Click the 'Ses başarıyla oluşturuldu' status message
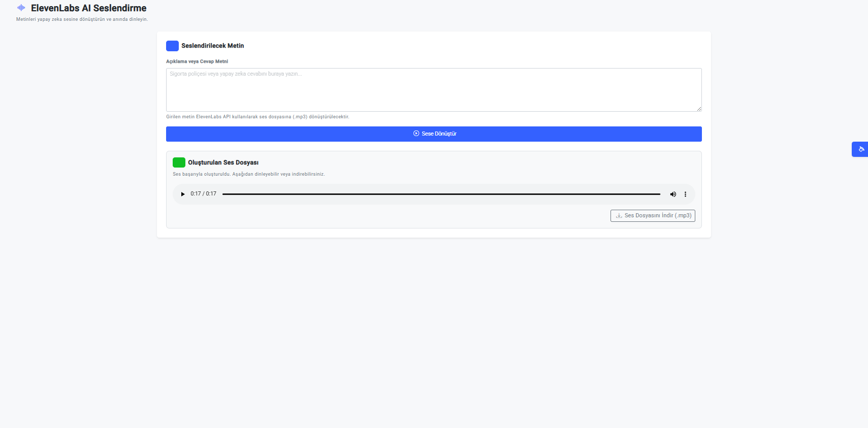The height and width of the screenshot is (428, 868). pyautogui.click(x=249, y=174)
